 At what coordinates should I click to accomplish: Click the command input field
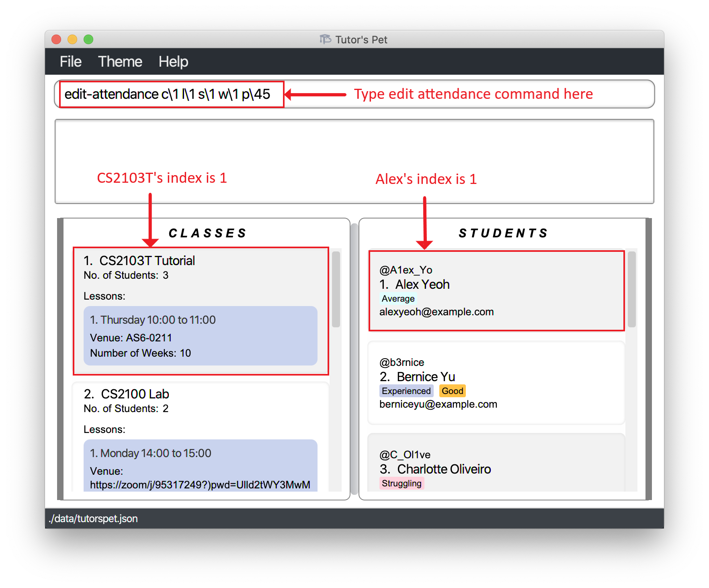(x=354, y=94)
